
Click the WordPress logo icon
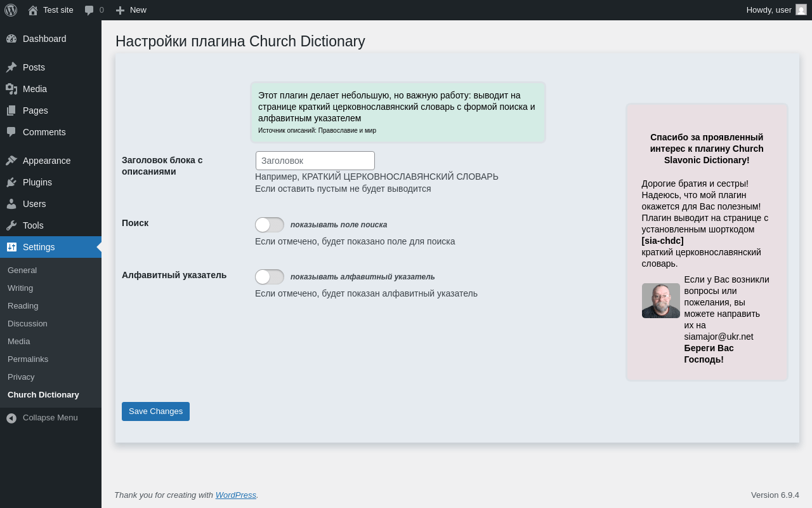[11, 10]
